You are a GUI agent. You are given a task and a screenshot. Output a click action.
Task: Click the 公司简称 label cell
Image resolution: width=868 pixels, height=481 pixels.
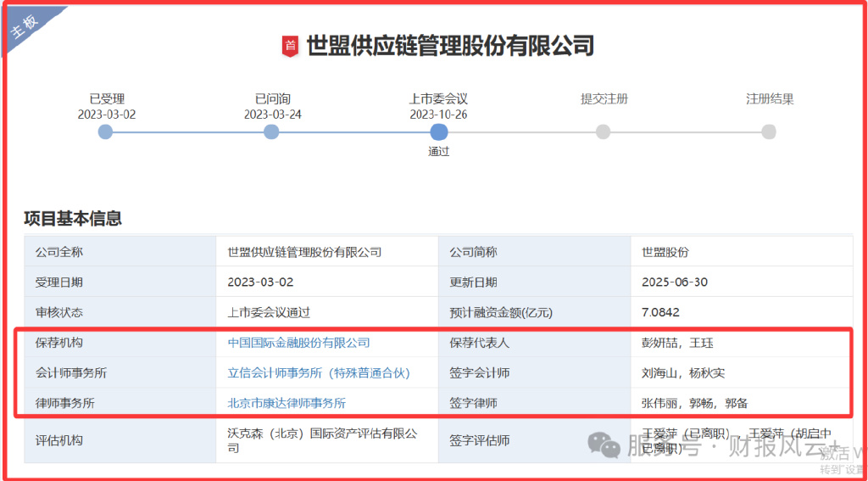click(x=534, y=252)
